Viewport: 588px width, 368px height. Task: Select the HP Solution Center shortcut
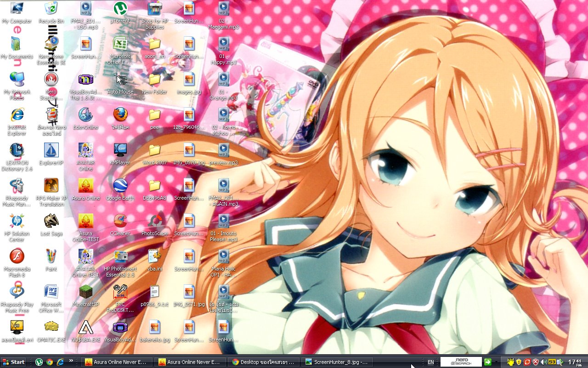[x=17, y=228]
